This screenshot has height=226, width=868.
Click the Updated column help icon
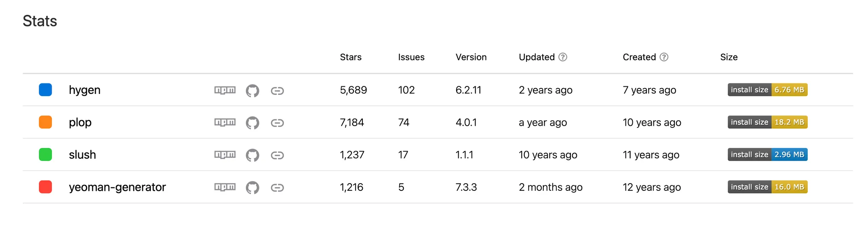pyautogui.click(x=562, y=57)
